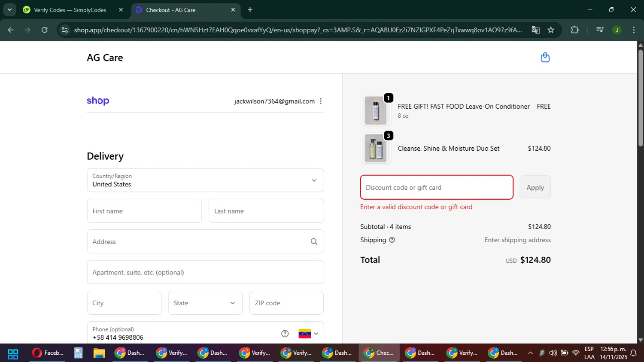
Task: Open Wi-Fi network settings in tray
Action: pyautogui.click(x=576, y=353)
